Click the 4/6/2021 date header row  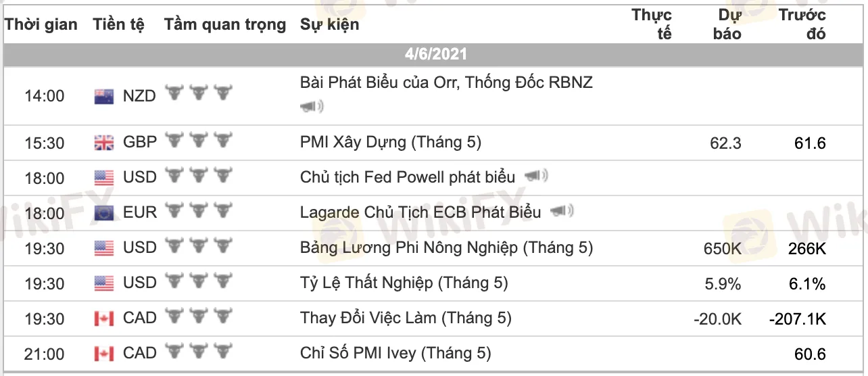435,54
